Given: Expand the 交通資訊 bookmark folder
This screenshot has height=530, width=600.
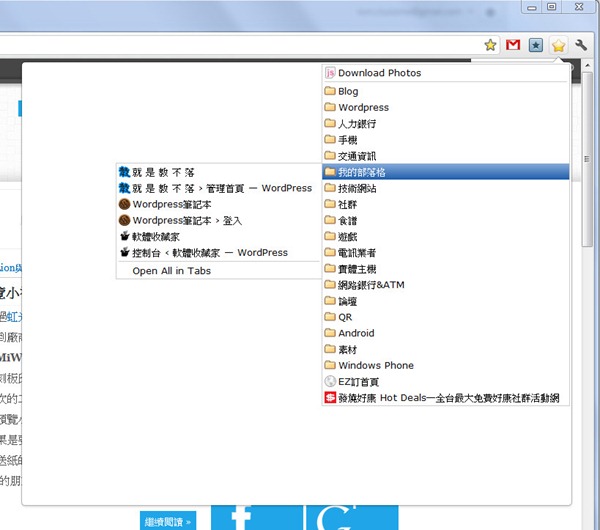Looking at the screenshot, I should [x=446, y=155].
